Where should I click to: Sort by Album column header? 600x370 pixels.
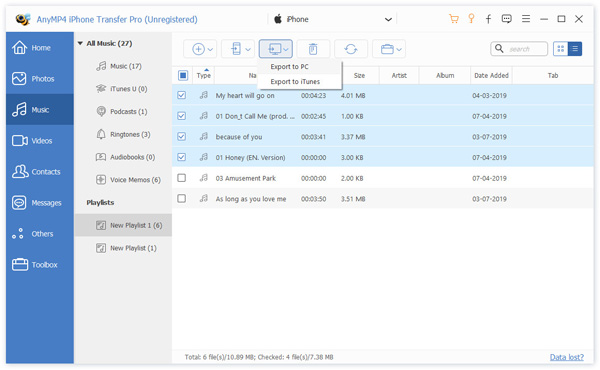pos(445,75)
